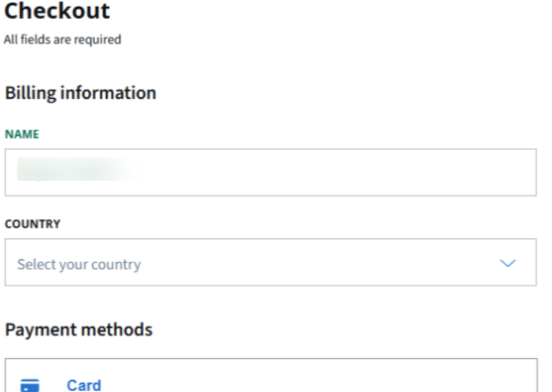The width and height of the screenshot is (552, 392).
Task: Click the country dropdown chevron arrow
Action: (x=508, y=264)
